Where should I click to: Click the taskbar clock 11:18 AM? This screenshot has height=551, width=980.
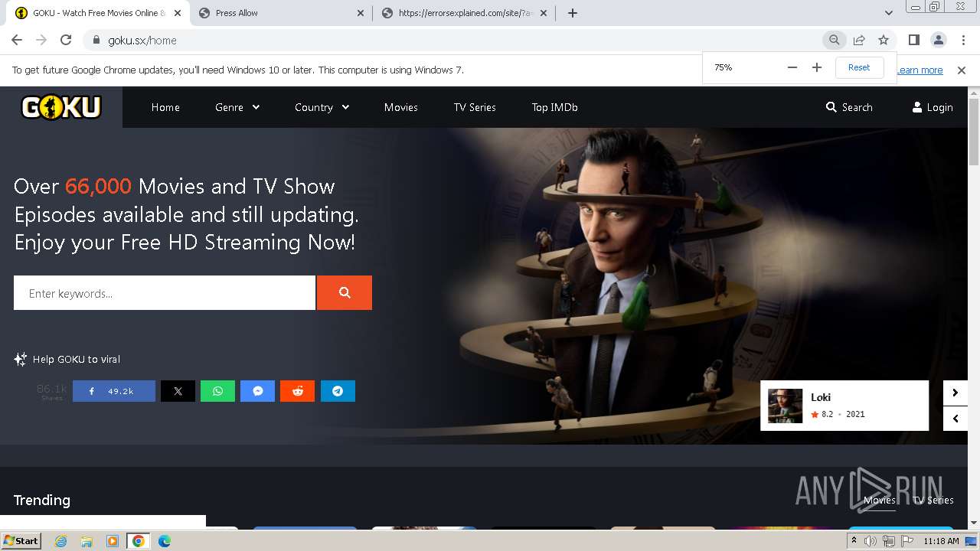(941, 541)
